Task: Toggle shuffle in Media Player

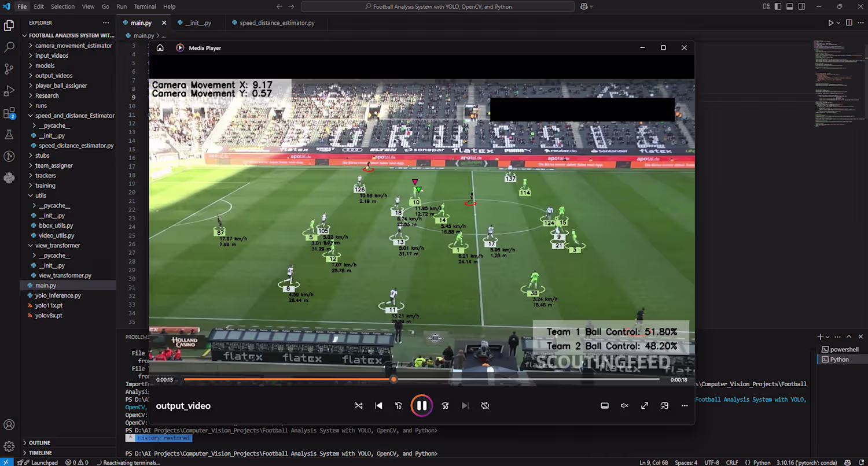Action: pyautogui.click(x=359, y=406)
